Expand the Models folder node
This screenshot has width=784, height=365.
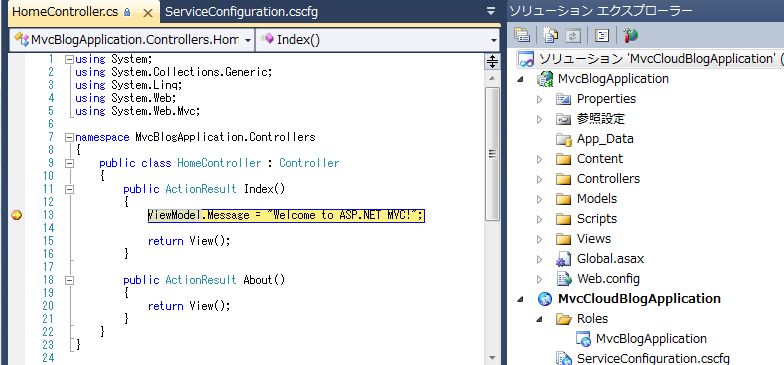pos(539,199)
